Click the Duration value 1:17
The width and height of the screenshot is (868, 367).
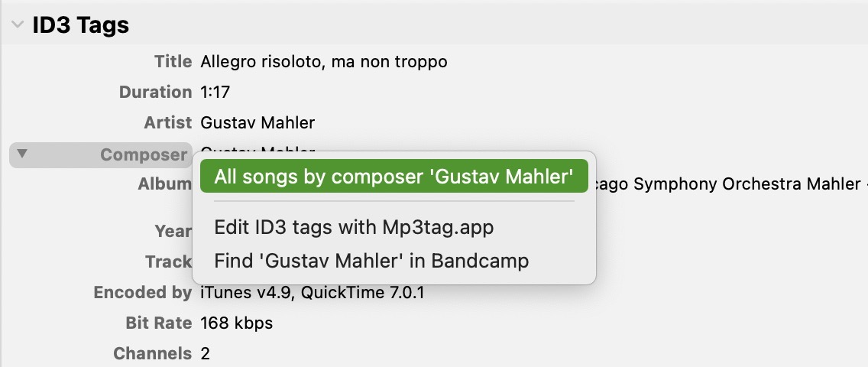pos(215,92)
